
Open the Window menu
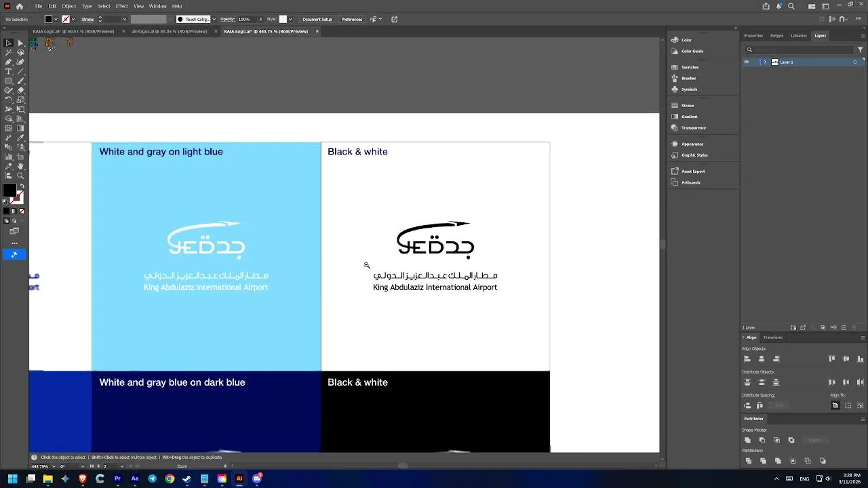[157, 6]
